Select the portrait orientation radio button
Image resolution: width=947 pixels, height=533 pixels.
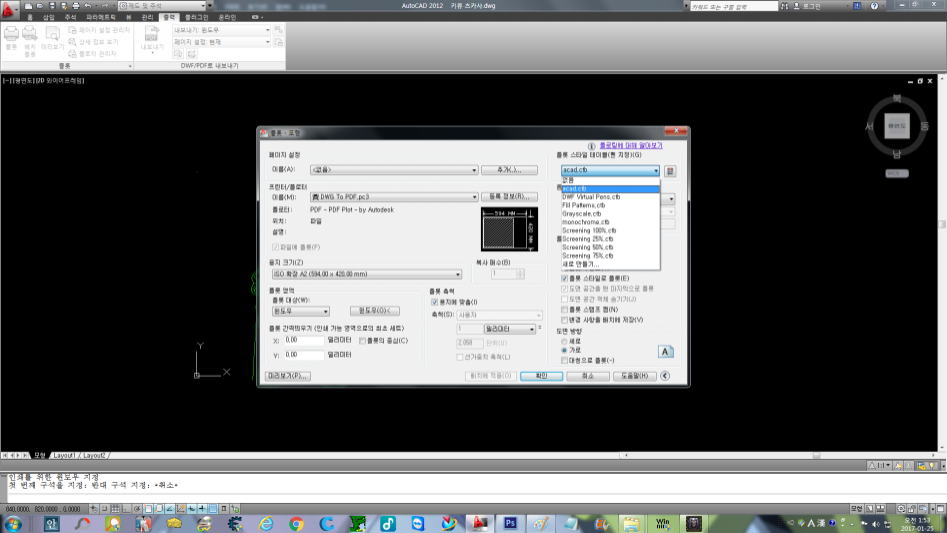(565, 342)
